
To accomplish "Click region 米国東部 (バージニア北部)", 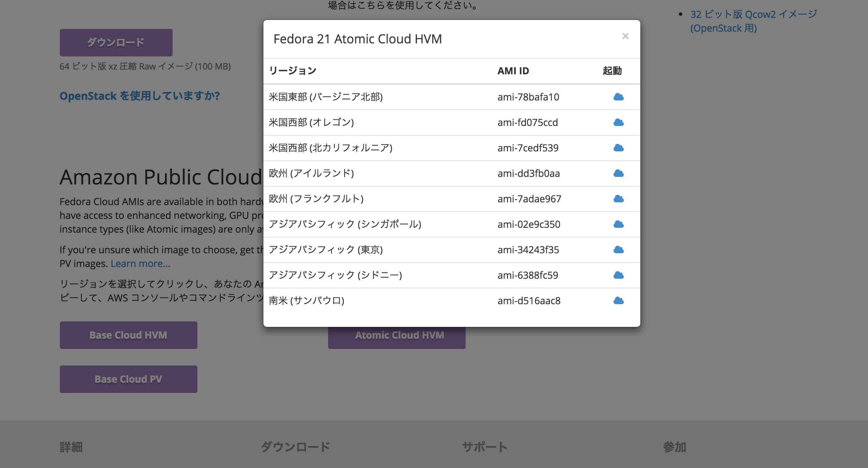I will pos(326,97).
